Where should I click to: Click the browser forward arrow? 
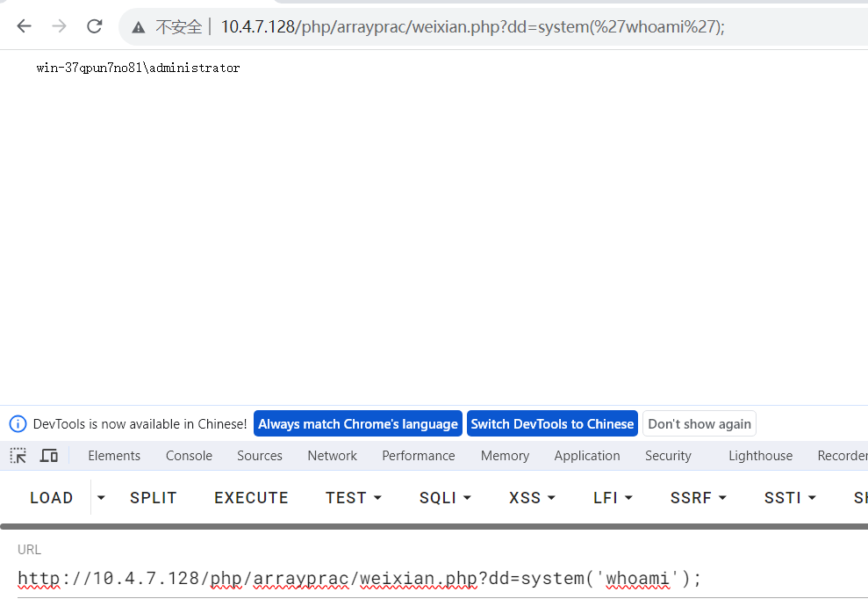59,26
